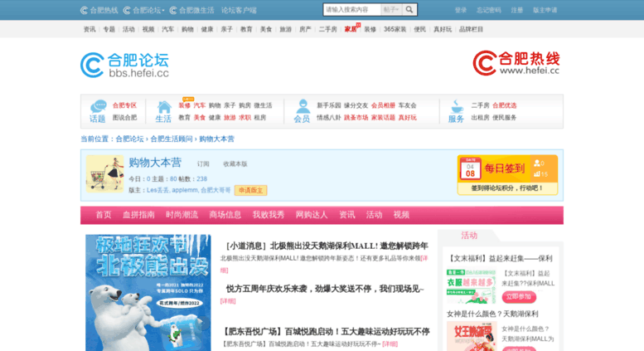Screen dimensions: 644x351
Task: Click the 申请版主 button
Action: 250,190
